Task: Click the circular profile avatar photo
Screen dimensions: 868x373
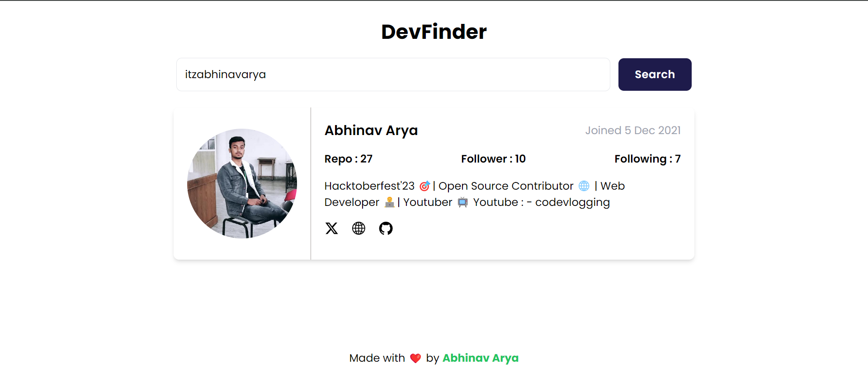Action: tap(242, 183)
